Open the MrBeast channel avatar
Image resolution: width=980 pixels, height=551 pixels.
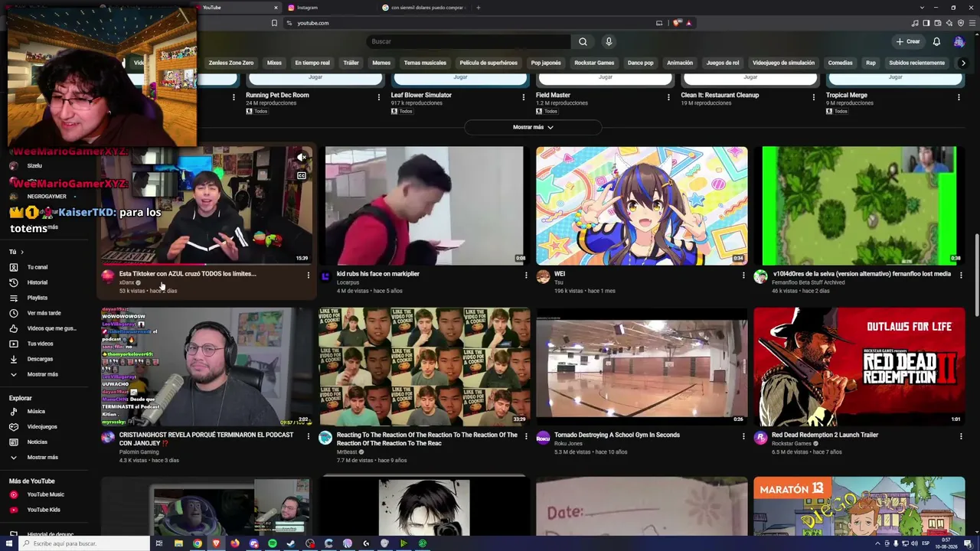click(325, 438)
